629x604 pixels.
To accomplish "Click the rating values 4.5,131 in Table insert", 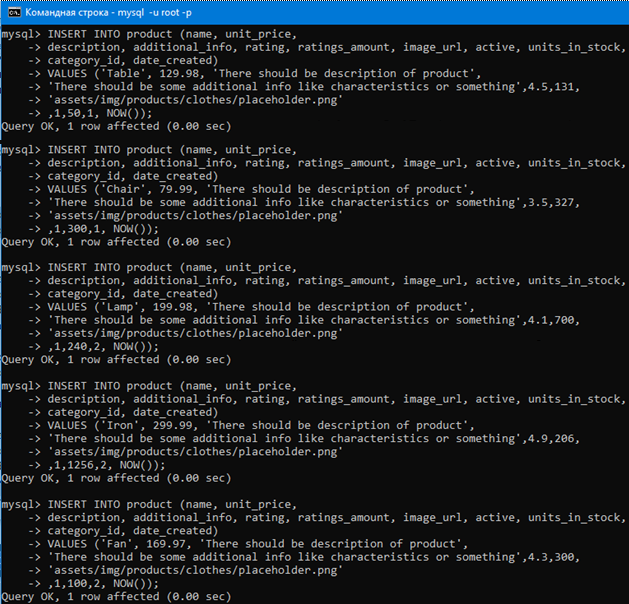I will 551,87.
